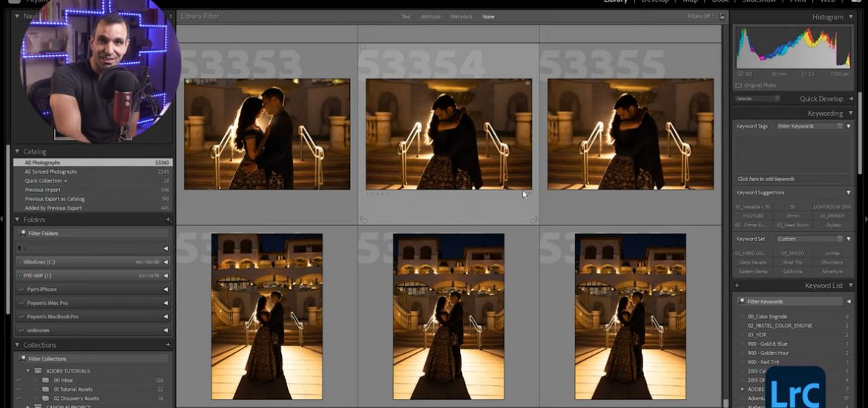Open the Text filter in Library Filter
The height and width of the screenshot is (408, 868).
[x=406, y=16]
